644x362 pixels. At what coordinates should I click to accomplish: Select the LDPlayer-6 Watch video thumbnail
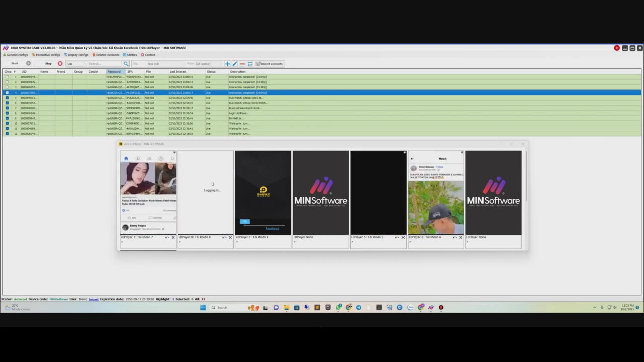(x=436, y=193)
